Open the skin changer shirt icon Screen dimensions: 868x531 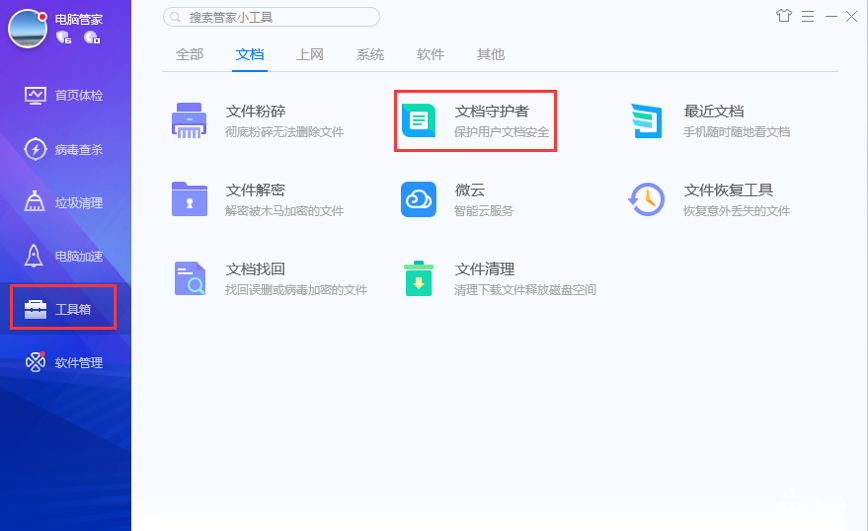coord(783,16)
